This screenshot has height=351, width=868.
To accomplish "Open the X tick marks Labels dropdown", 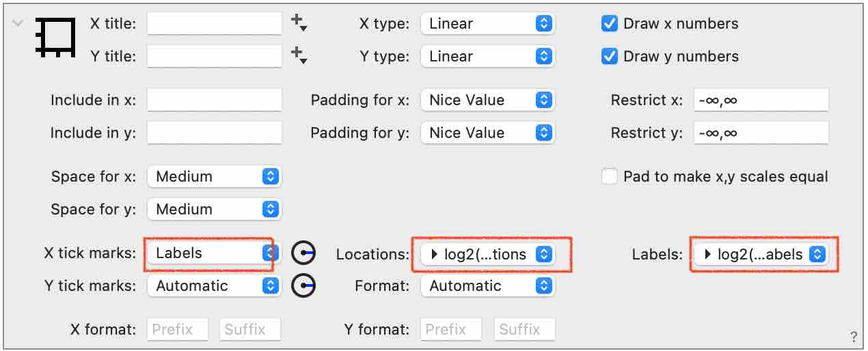I will [214, 253].
